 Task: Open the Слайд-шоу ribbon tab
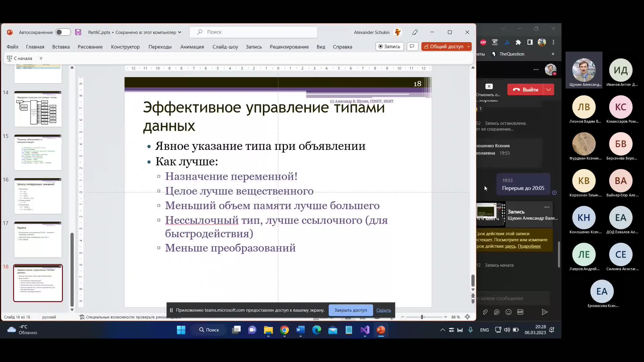(x=225, y=47)
